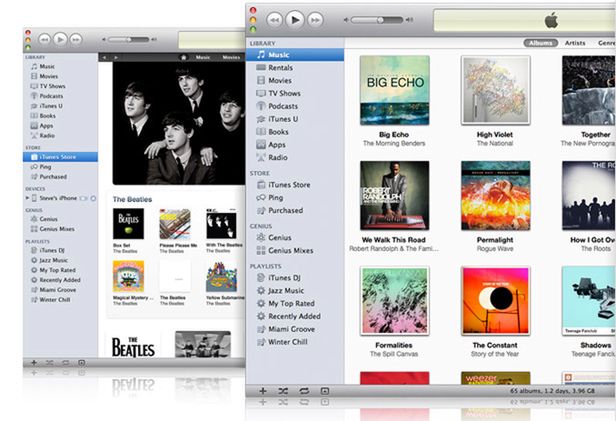
Task: Click the add playlist plus button in front window
Action: point(263,391)
